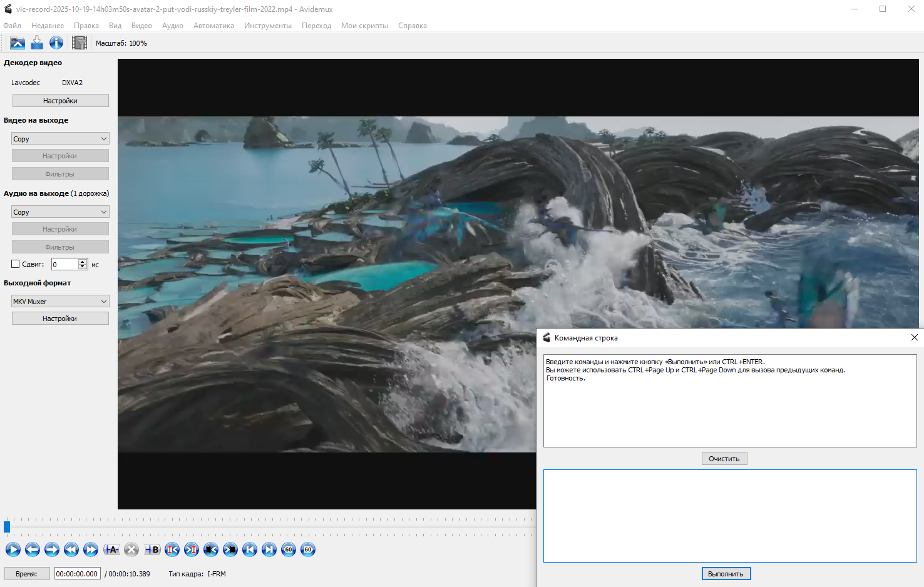Viewport: 924px width, 587px height.
Task: Open the MKV Muxer format dropdown
Action: click(x=60, y=302)
